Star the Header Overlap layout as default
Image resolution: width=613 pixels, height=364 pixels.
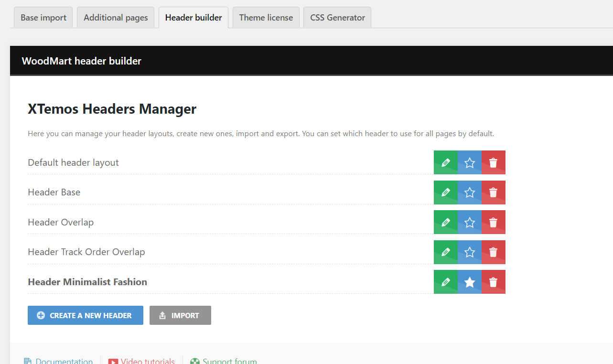tap(470, 222)
